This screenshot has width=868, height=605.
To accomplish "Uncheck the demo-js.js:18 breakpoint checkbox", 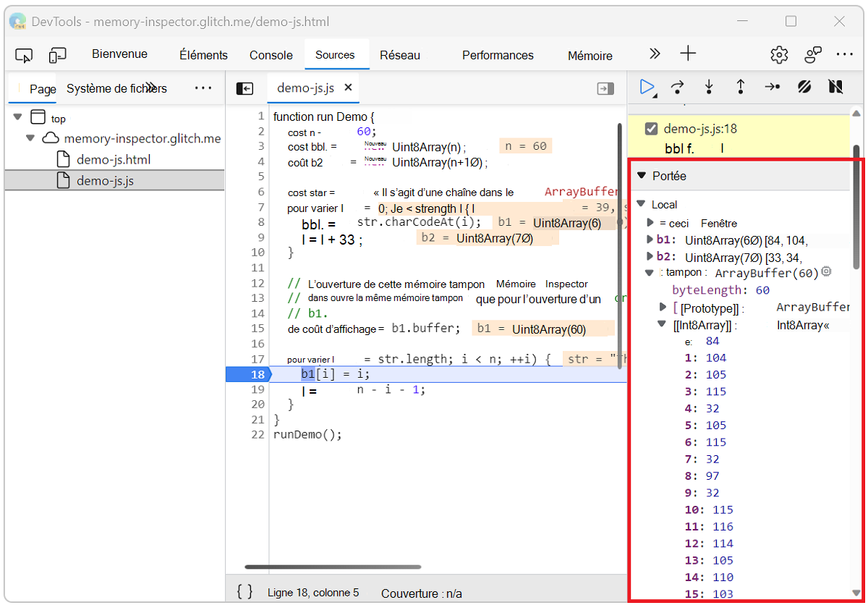I will (651, 129).
